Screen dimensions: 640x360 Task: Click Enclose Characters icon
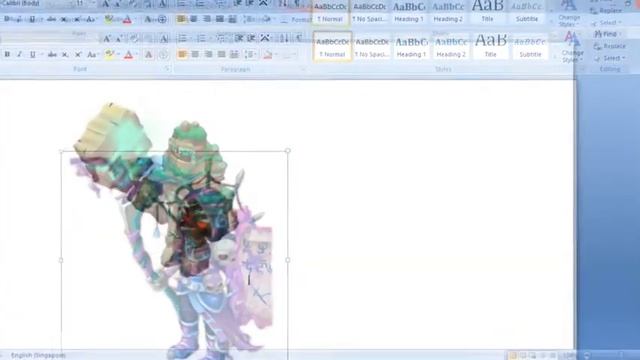pos(163,54)
